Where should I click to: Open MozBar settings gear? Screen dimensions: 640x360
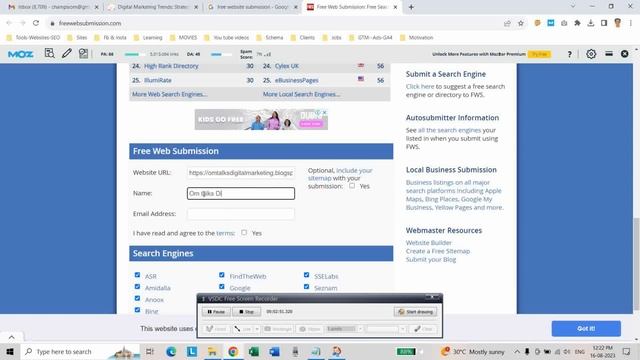pyautogui.click(x=591, y=54)
